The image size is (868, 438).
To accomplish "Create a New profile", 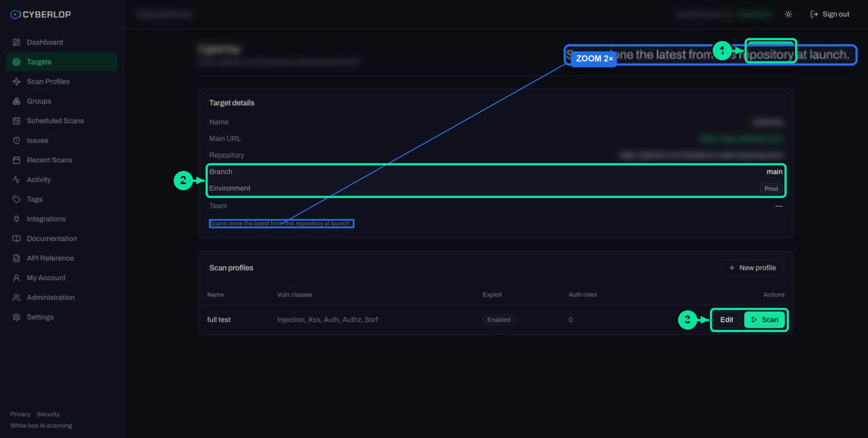I will [x=752, y=268].
